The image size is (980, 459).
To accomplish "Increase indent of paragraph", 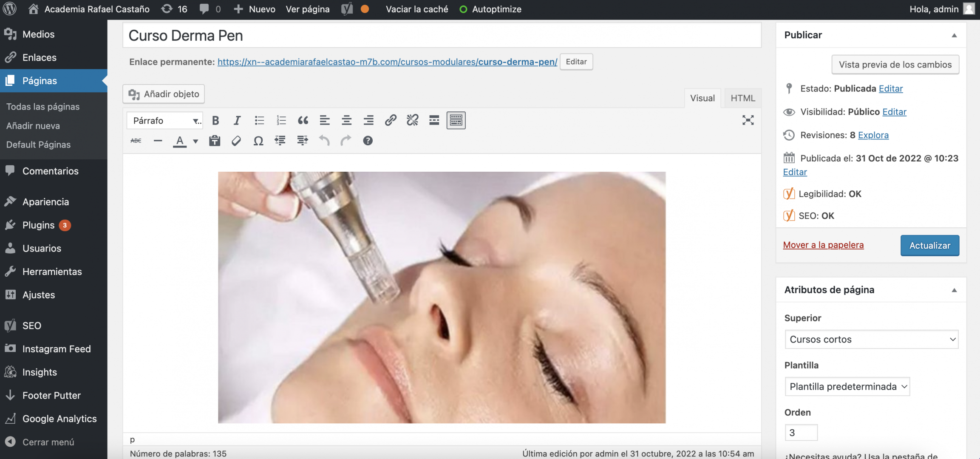I will 303,141.
